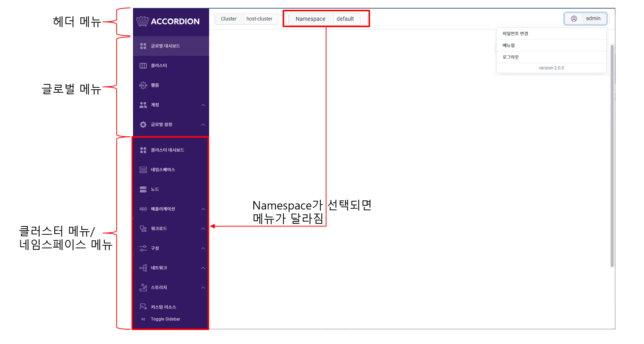644x344 pixels.
Task: Expand the 스토리지 chevron
Action: (x=203, y=287)
